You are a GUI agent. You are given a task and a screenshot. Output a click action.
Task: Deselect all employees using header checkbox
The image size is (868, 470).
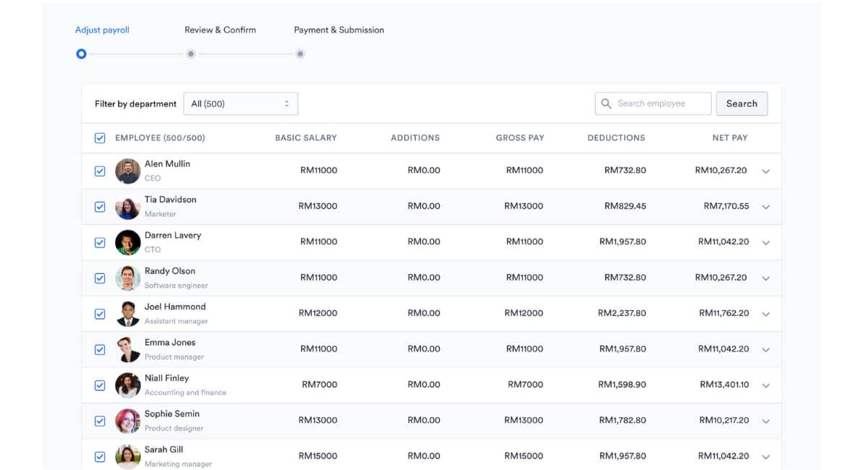(x=99, y=137)
